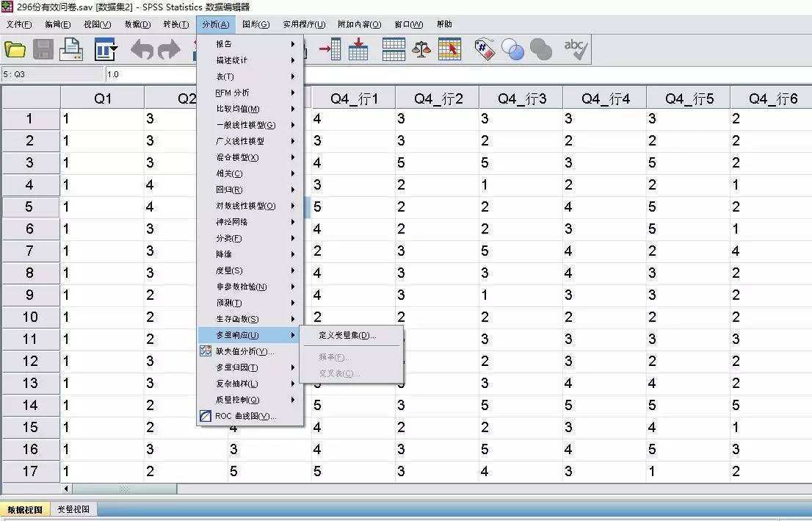Expand the 对数线性模型(O) submenu

click(250, 206)
